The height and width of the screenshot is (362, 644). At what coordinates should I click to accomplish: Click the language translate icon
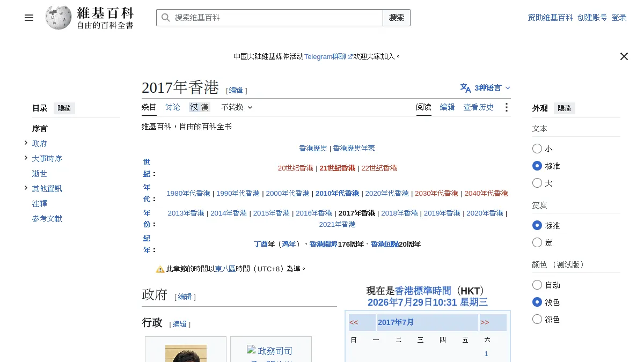pyautogui.click(x=465, y=88)
